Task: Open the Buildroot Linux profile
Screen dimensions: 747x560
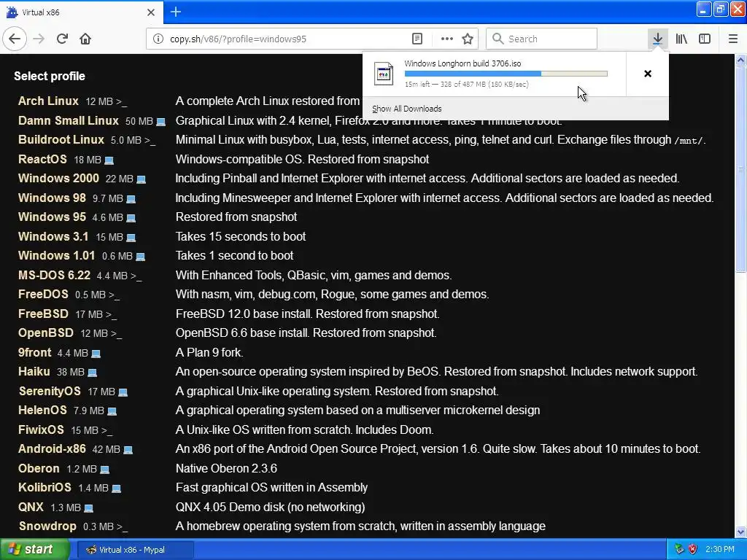Action: click(x=61, y=139)
